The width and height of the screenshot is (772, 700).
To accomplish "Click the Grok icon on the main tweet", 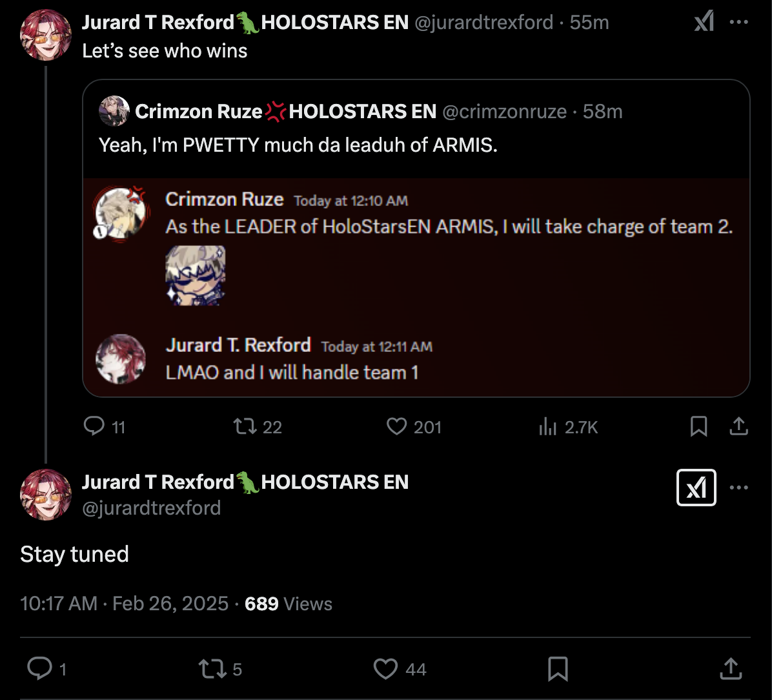I will coord(696,488).
